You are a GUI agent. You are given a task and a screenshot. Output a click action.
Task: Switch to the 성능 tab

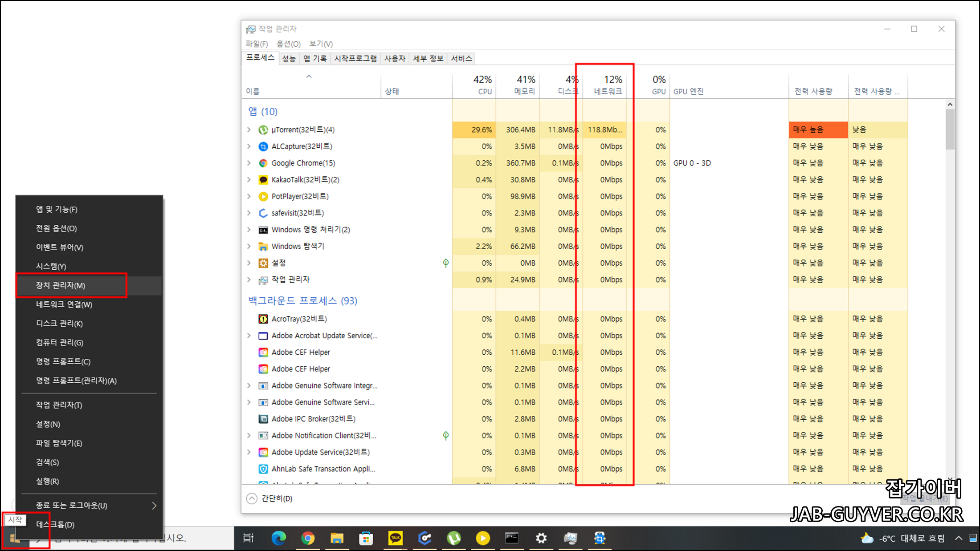(x=289, y=59)
